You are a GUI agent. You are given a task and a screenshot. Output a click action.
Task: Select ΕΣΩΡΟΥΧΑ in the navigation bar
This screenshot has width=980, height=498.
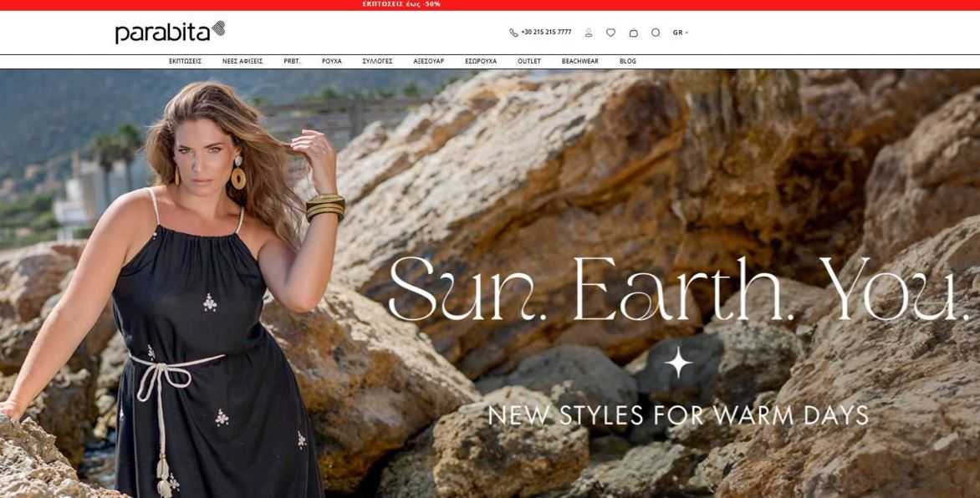pos(481,61)
